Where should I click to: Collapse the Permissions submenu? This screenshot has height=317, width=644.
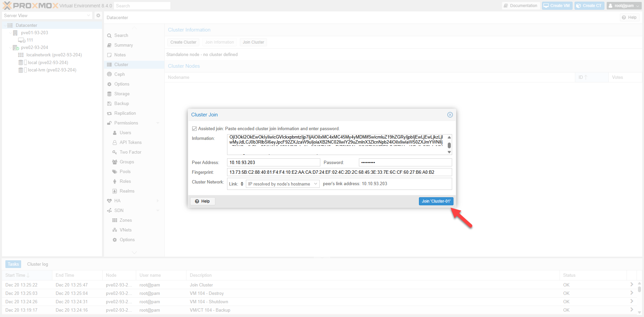pyautogui.click(x=158, y=123)
